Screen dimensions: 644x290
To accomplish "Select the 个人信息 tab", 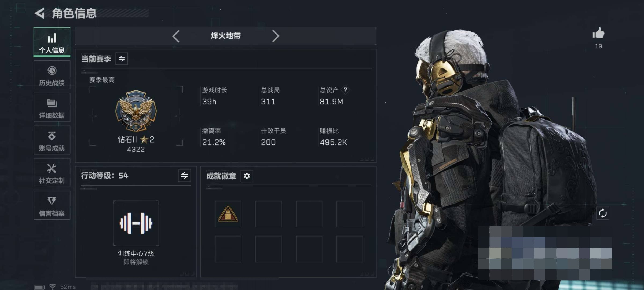I will click(x=52, y=42).
